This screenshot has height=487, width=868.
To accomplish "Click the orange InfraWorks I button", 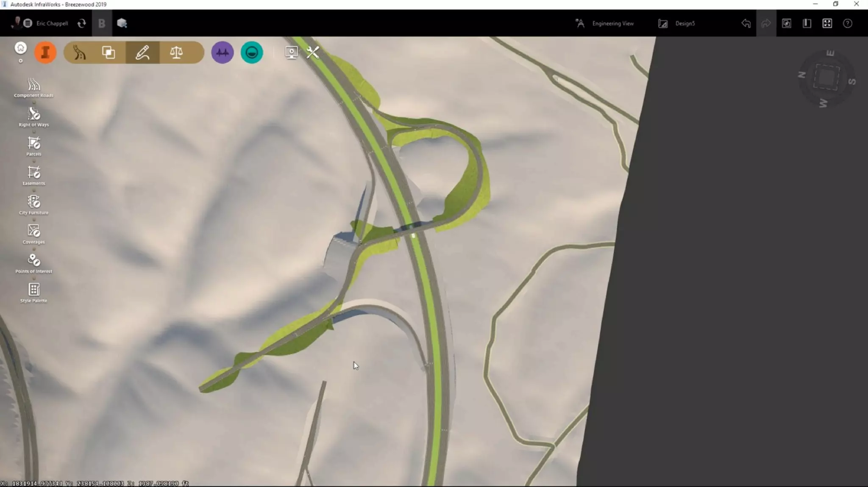I will point(45,53).
